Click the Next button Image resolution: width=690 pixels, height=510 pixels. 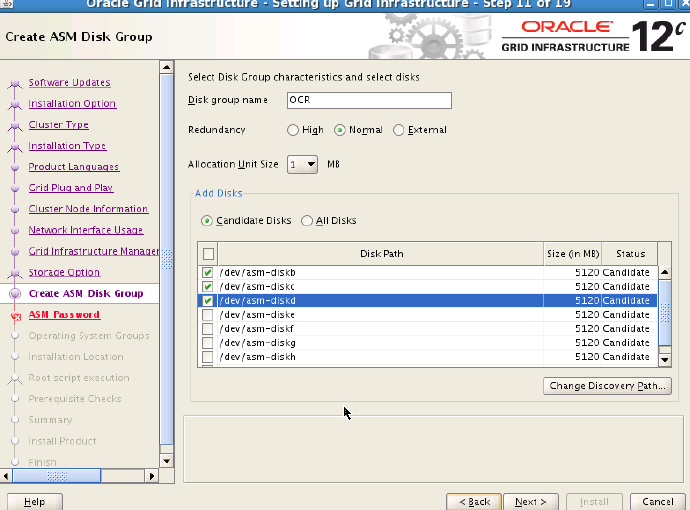531,502
